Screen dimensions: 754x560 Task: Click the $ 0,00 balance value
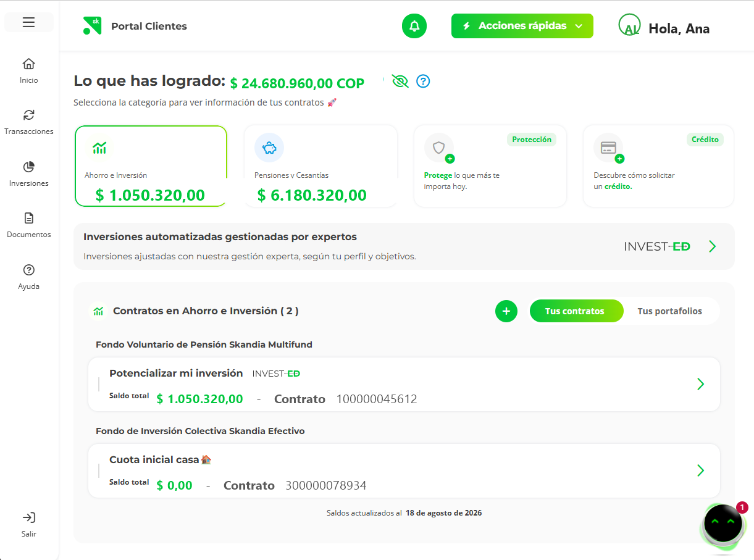(x=175, y=486)
